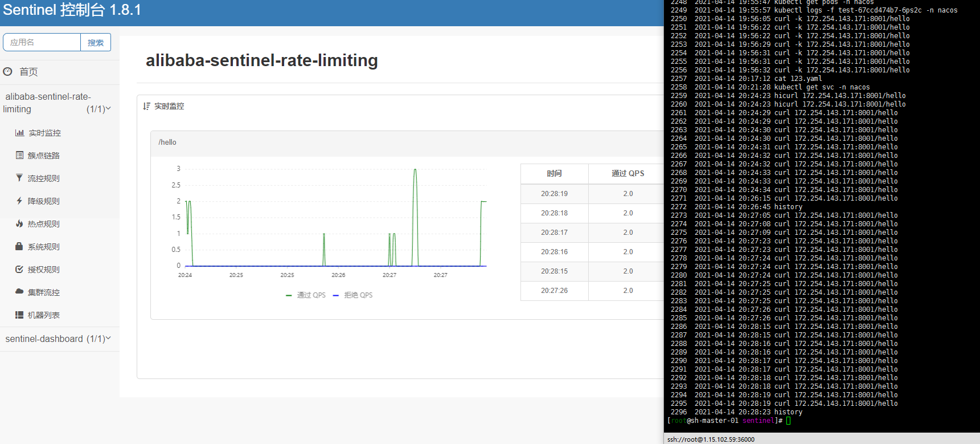Image resolution: width=980 pixels, height=444 pixels.
Task: Click the home clock icon beside 首页
Action: [7, 72]
